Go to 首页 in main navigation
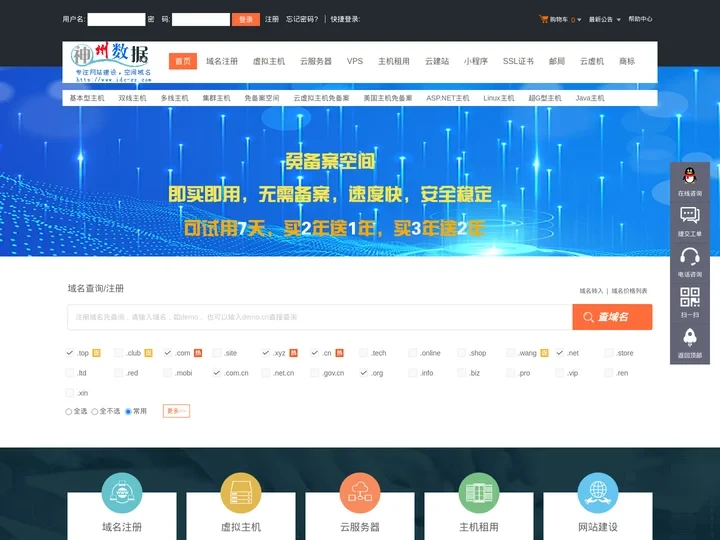 point(183,61)
